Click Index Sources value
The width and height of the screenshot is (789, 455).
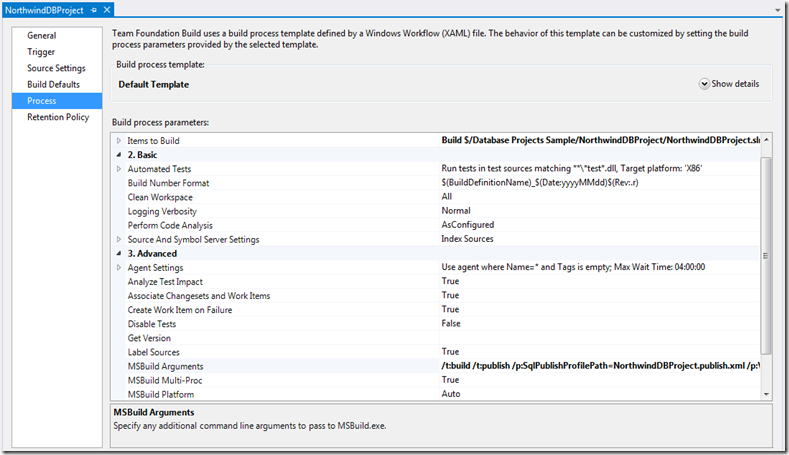click(467, 239)
